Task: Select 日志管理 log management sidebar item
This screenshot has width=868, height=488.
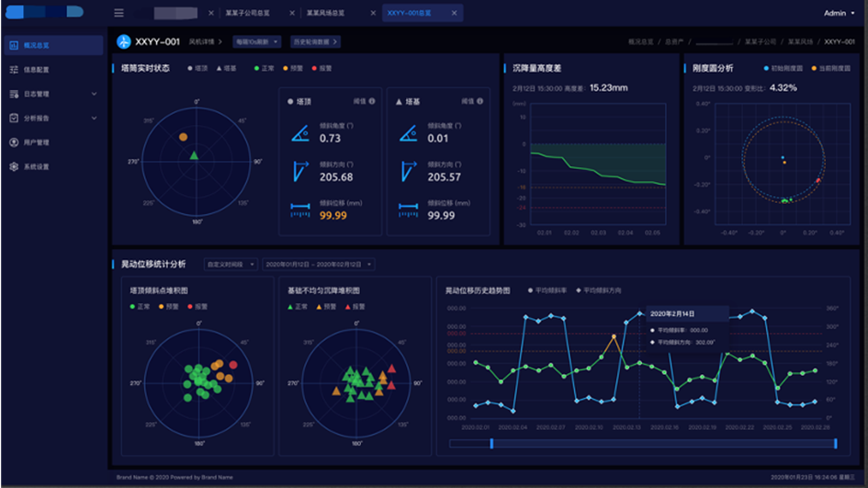Action: coord(53,94)
